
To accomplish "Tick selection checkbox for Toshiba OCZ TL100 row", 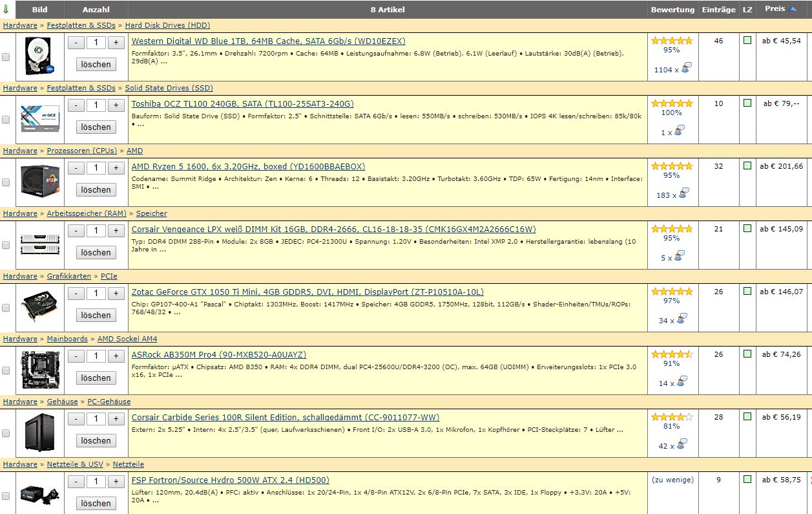I will (6, 120).
